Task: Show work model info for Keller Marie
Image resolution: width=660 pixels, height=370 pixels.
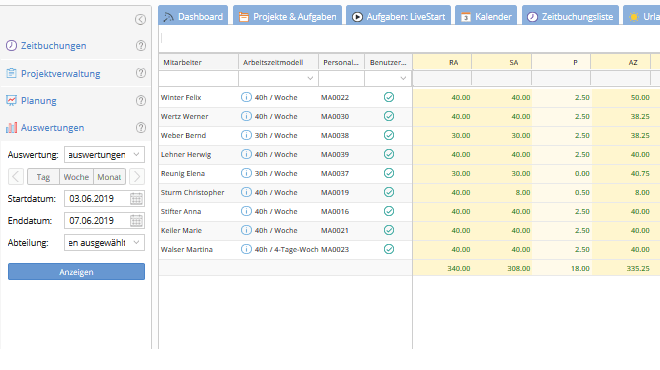Action: point(246,230)
